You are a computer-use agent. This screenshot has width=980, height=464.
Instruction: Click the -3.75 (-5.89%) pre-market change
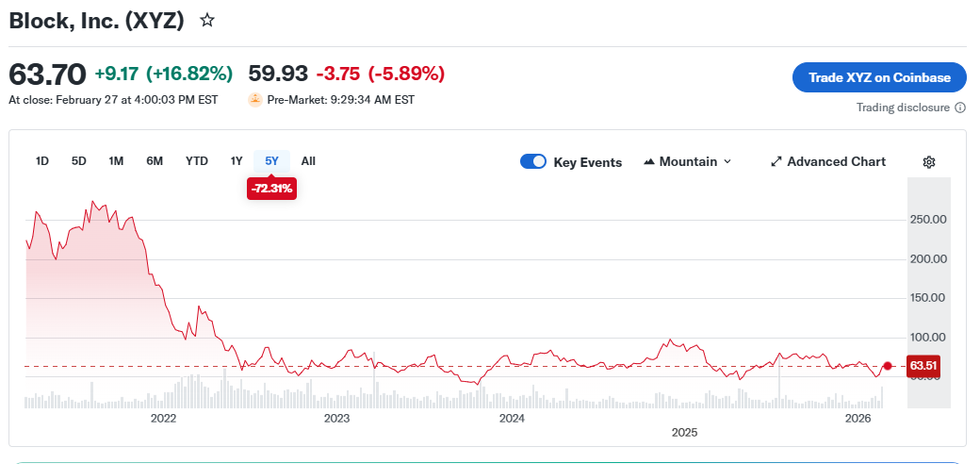pos(381,74)
